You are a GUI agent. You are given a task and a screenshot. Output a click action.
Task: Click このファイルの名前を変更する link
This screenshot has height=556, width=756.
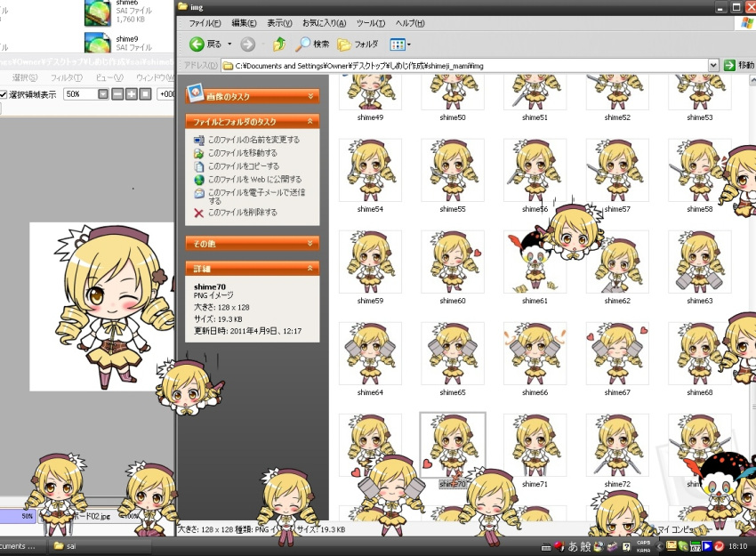click(x=253, y=140)
